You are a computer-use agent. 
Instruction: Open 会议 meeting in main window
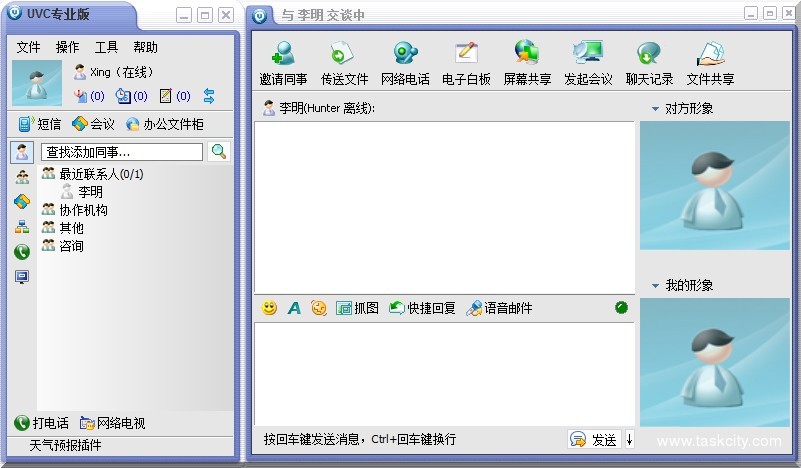coord(93,124)
